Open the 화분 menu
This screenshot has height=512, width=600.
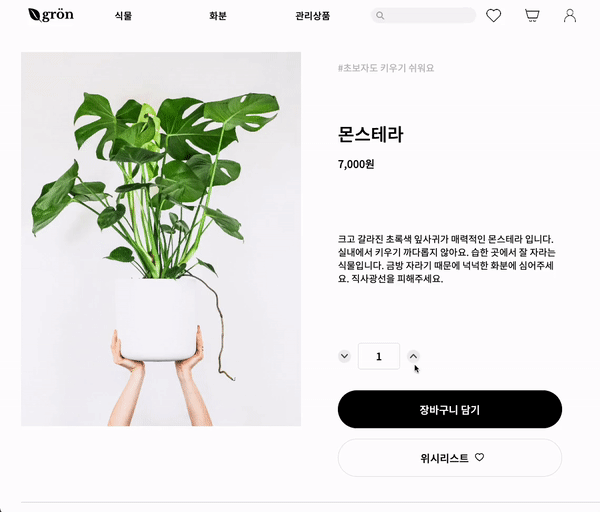[x=218, y=16]
